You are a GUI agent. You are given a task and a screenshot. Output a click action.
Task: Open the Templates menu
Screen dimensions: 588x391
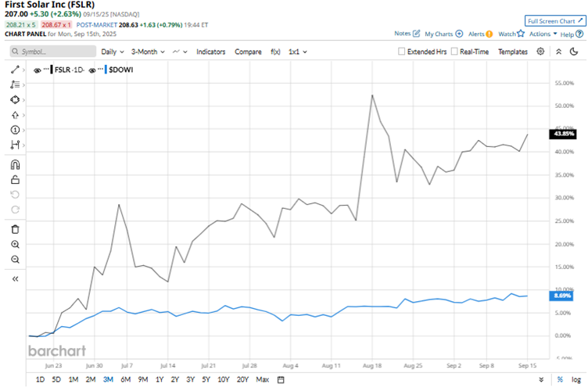pos(513,52)
